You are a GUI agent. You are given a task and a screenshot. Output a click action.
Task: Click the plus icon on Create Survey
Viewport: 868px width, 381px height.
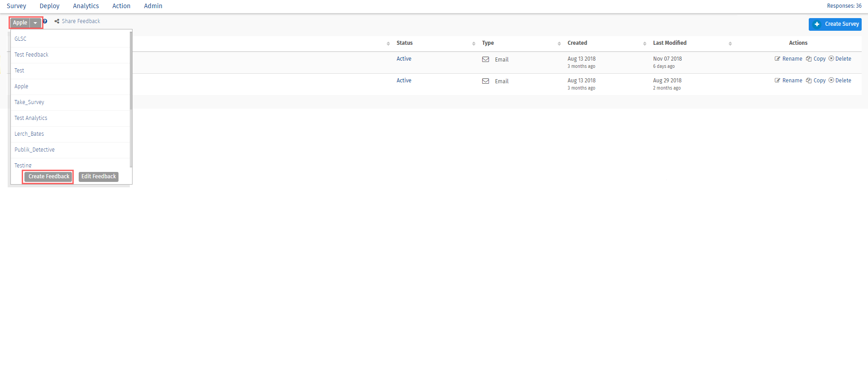point(817,24)
